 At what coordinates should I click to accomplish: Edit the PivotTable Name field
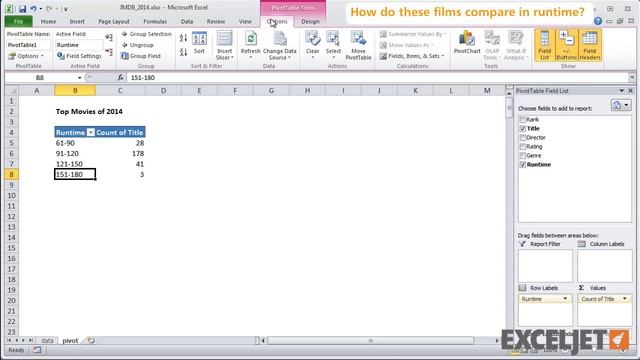(x=28, y=45)
